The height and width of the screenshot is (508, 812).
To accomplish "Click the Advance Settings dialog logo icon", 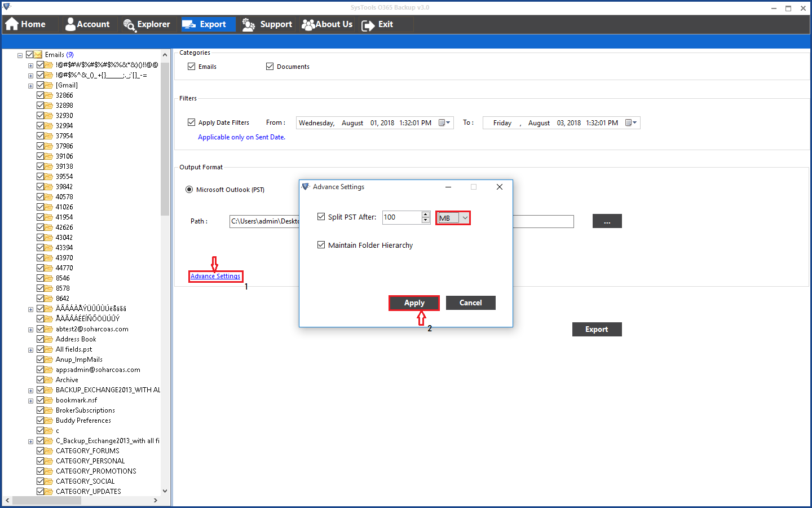I will pos(306,186).
